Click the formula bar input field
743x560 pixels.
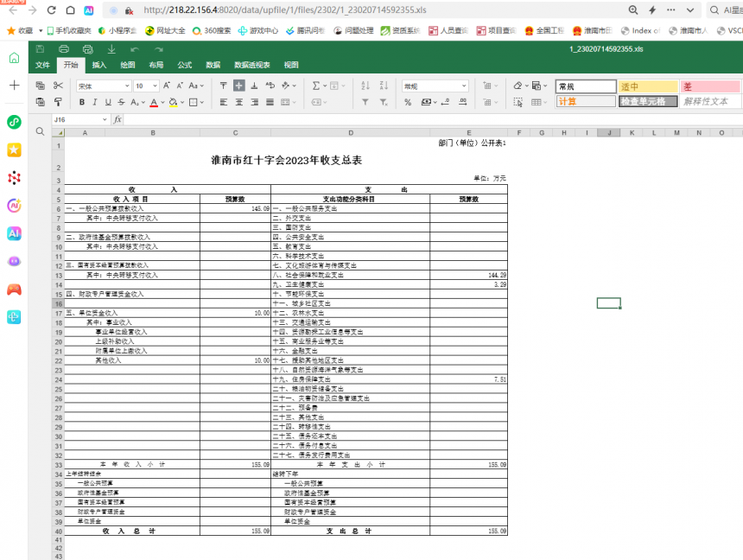coord(433,119)
